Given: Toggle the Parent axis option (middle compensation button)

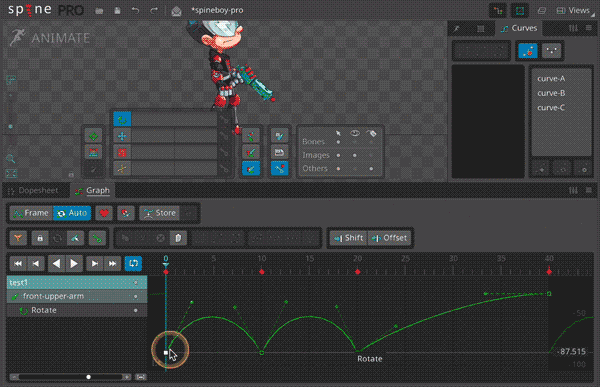Looking at the screenshot, I should (251, 153).
